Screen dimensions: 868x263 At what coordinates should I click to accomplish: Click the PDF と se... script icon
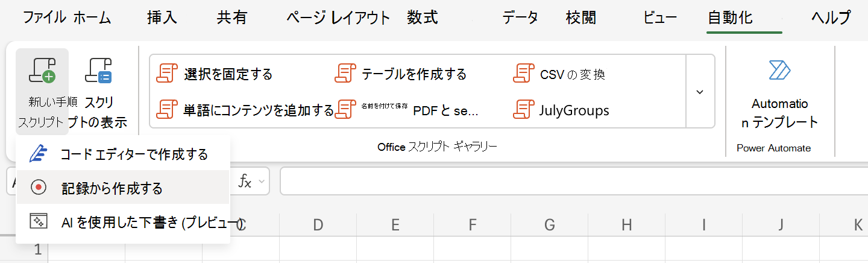(x=345, y=110)
